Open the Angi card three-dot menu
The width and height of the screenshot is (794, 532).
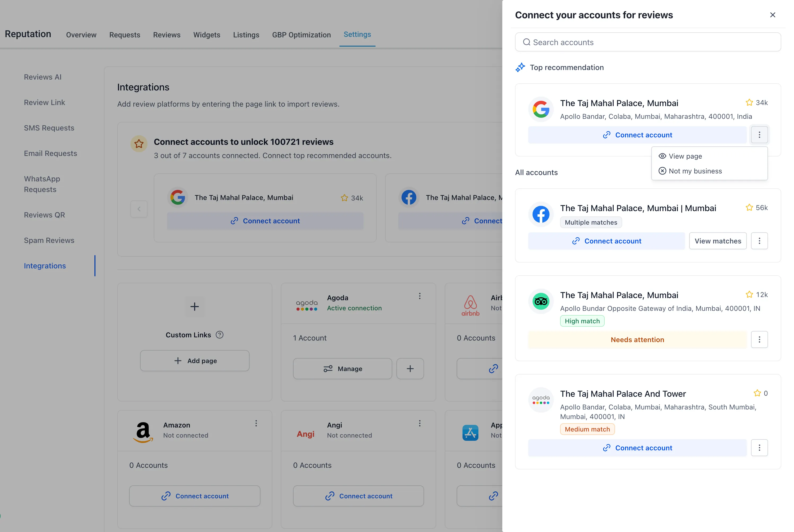pyautogui.click(x=420, y=423)
